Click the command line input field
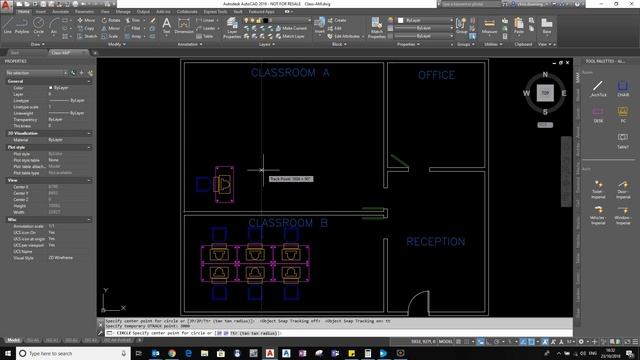Viewport: 640px width, 360px height. click(339, 333)
